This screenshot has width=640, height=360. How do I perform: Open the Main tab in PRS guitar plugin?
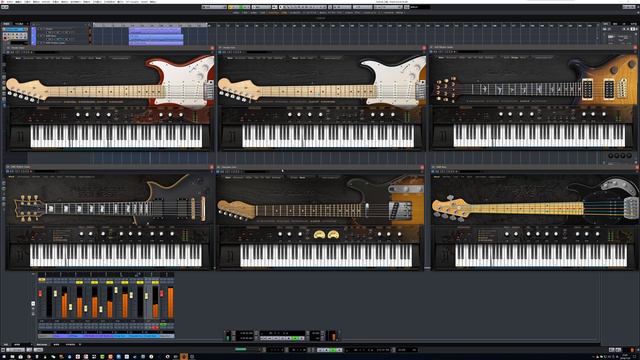[x=441, y=58]
